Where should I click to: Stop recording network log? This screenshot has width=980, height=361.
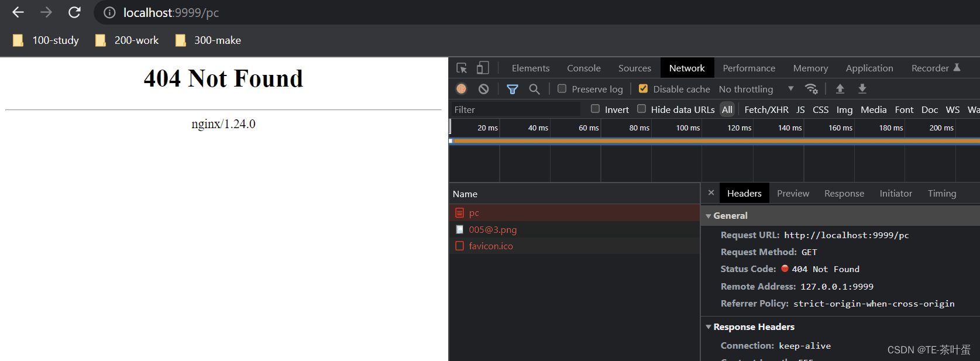click(x=462, y=89)
